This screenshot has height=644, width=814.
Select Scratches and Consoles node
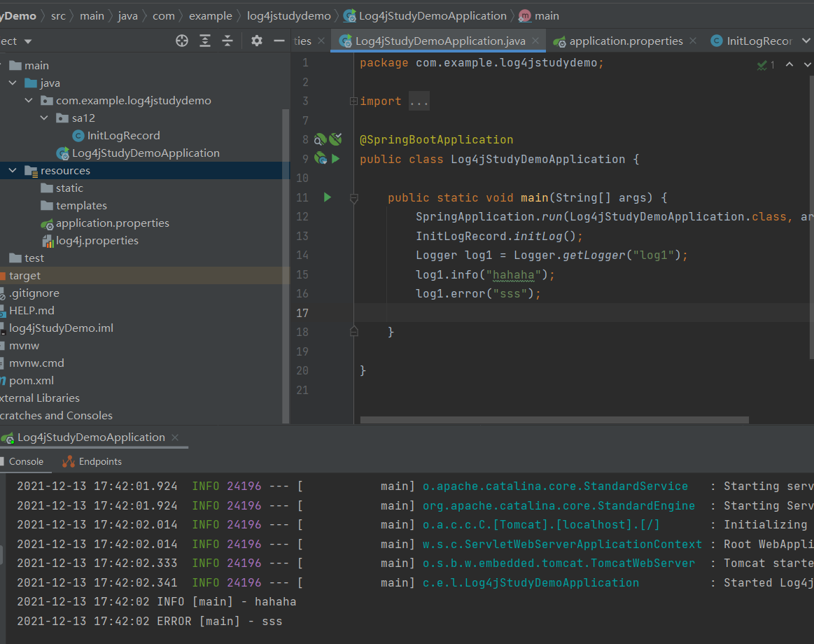[56, 416]
